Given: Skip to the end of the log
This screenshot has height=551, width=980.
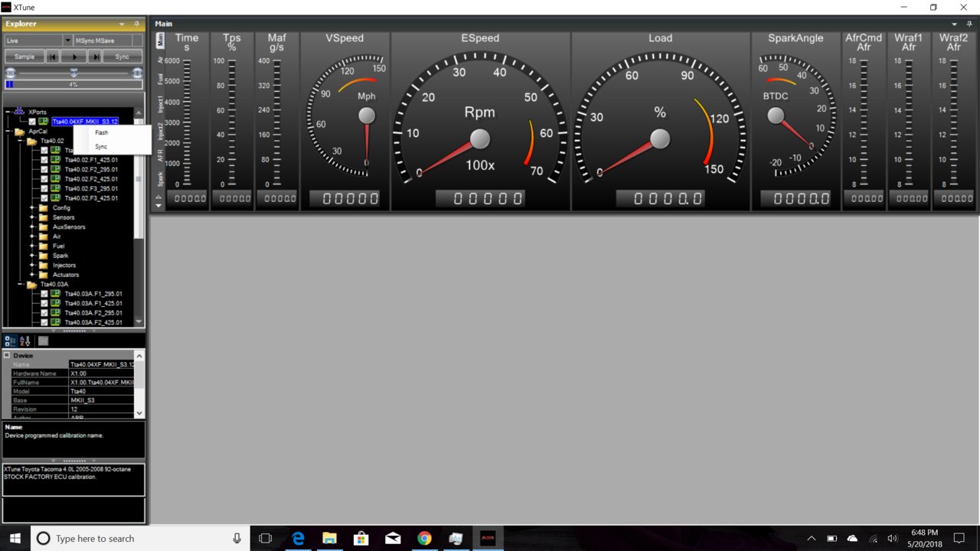Looking at the screenshot, I should (96, 57).
